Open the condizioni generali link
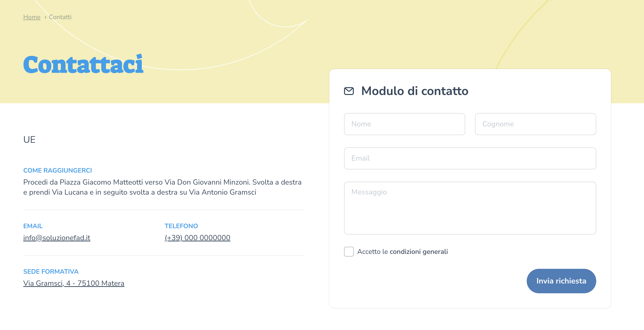This screenshot has width=644, height=330. coord(418,251)
